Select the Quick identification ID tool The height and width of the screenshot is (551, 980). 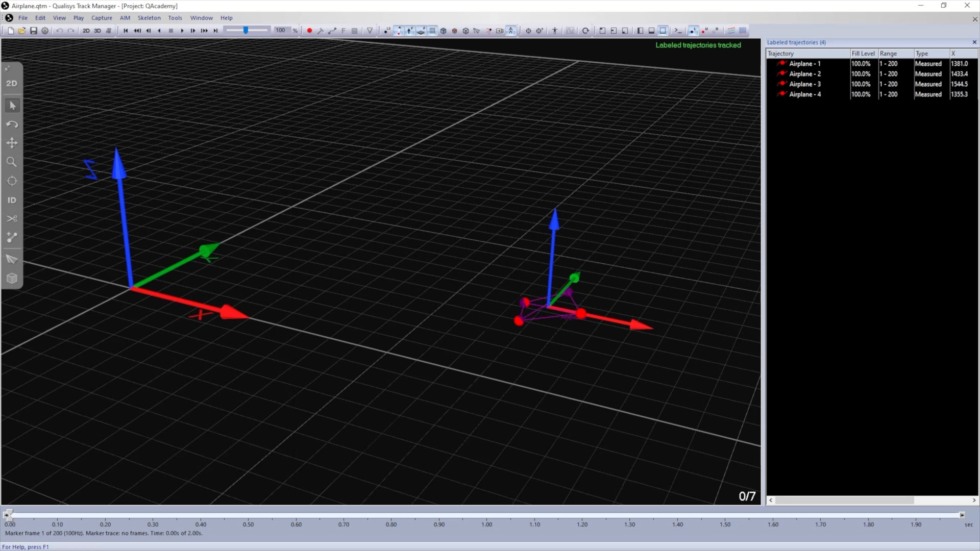[12, 200]
